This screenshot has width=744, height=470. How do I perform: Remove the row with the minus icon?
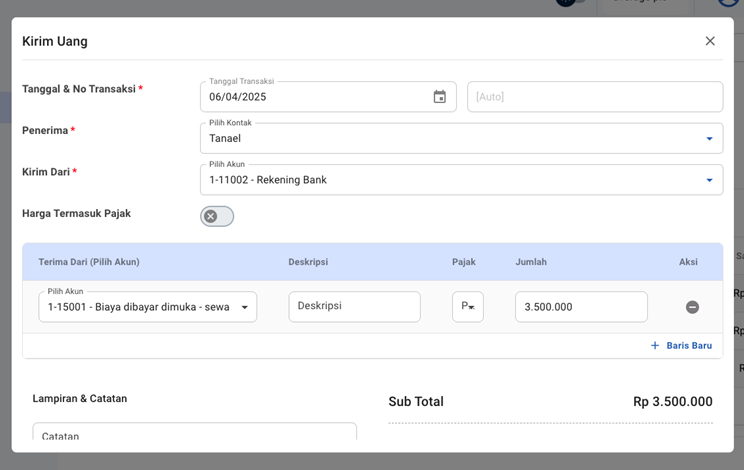tap(692, 307)
